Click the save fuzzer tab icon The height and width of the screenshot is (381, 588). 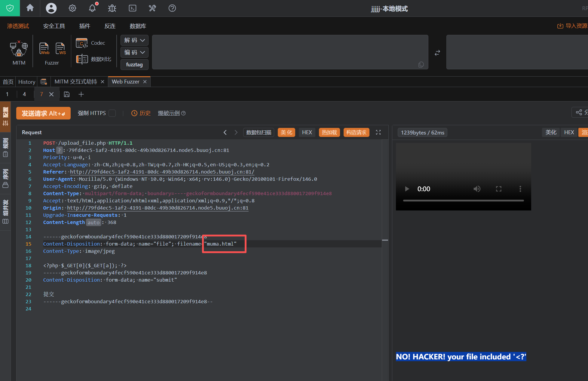(x=67, y=94)
